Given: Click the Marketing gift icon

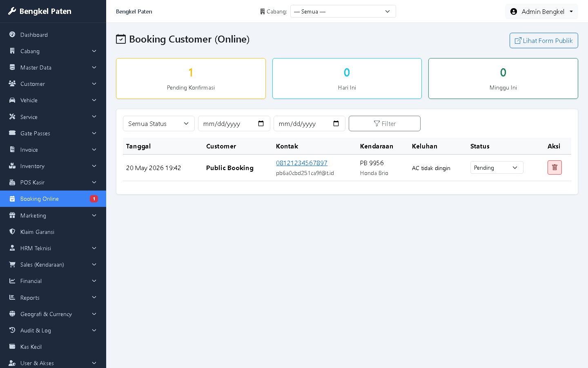Looking at the screenshot, I should (12, 215).
